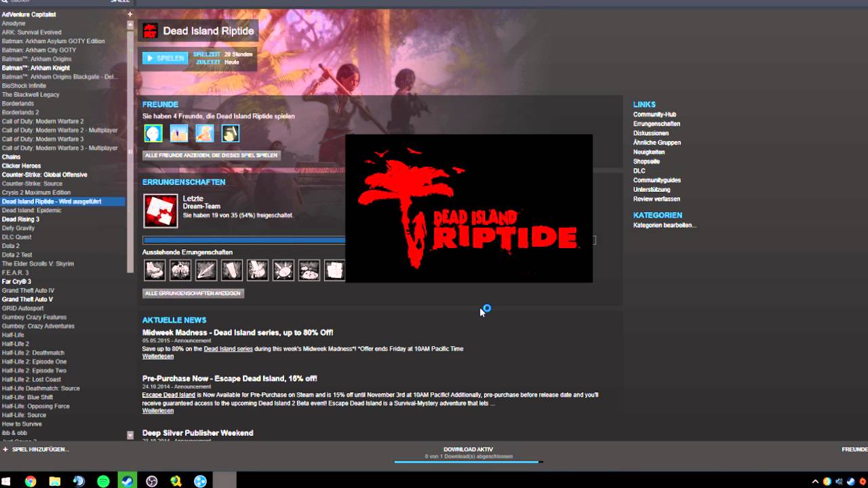The width and height of the screenshot is (868, 488).
Task: Click the first pending achievement icon
Action: tap(155, 270)
